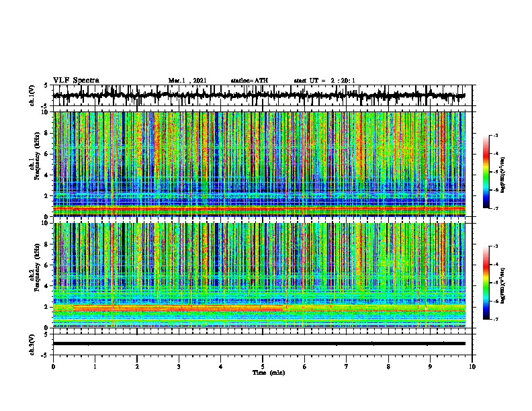The height and width of the screenshot is (411, 532).
Task: Click the time axis tick label "5"
Action: coord(263,367)
